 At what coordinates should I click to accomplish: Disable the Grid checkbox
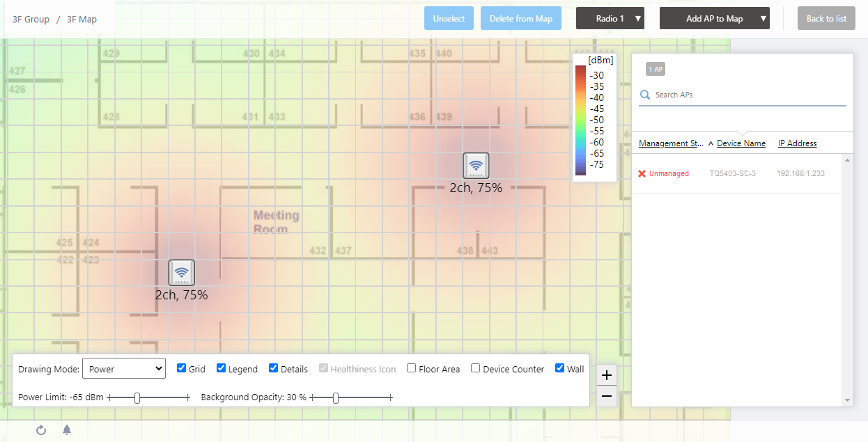point(181,368)
